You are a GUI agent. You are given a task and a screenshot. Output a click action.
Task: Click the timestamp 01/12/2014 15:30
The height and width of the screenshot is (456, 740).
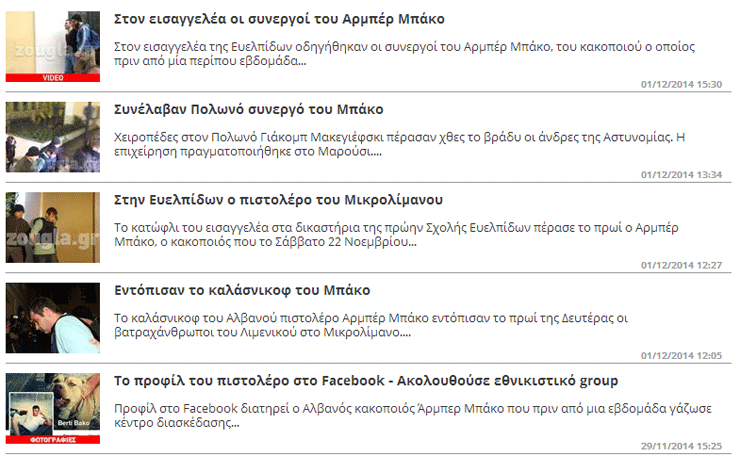click(681, 84)
